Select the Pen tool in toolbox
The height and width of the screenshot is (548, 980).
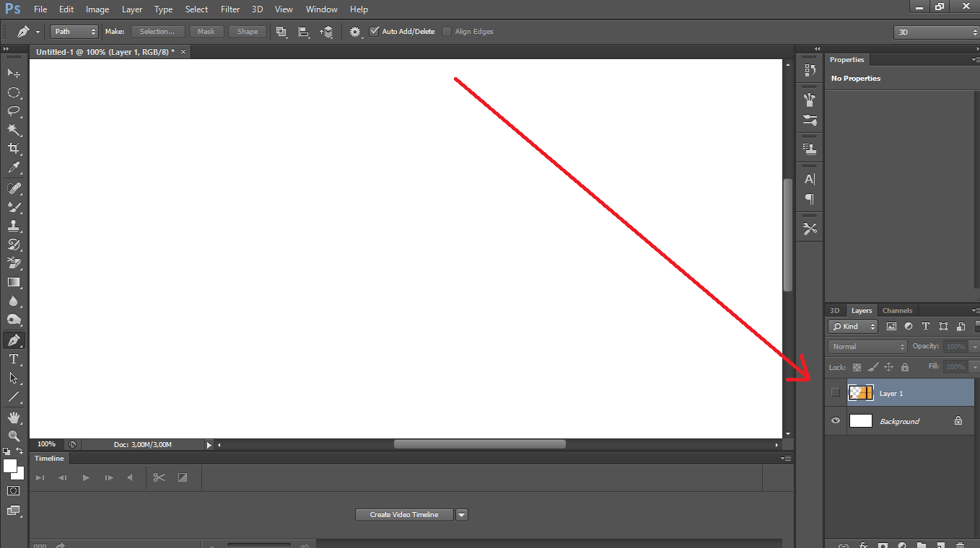[x=14, y=340]
